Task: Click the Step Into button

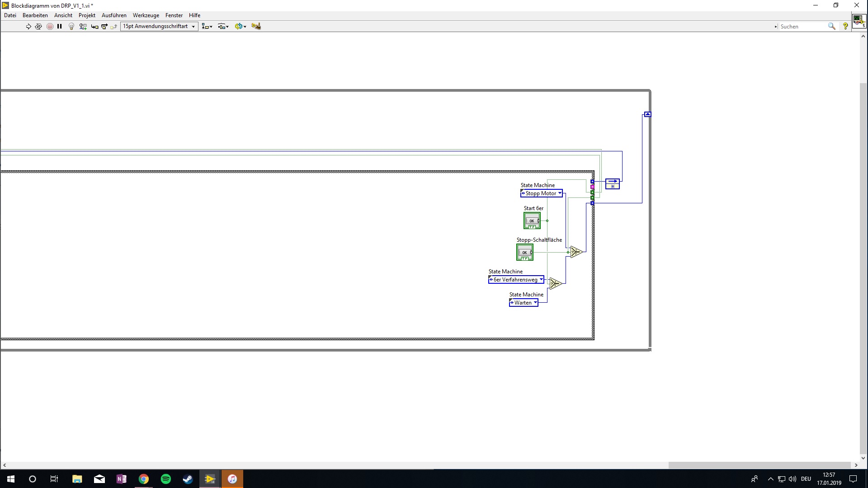Action: tap(94, 27)
